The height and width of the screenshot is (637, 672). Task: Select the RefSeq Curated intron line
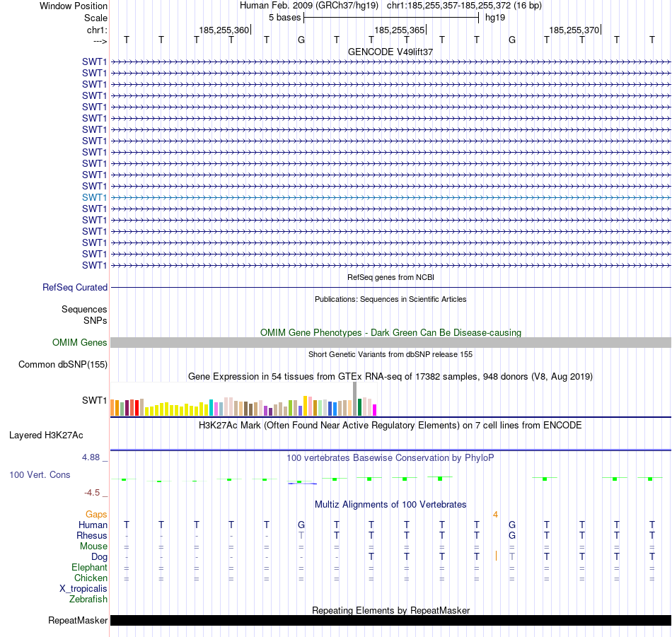[x=390, y=288]
